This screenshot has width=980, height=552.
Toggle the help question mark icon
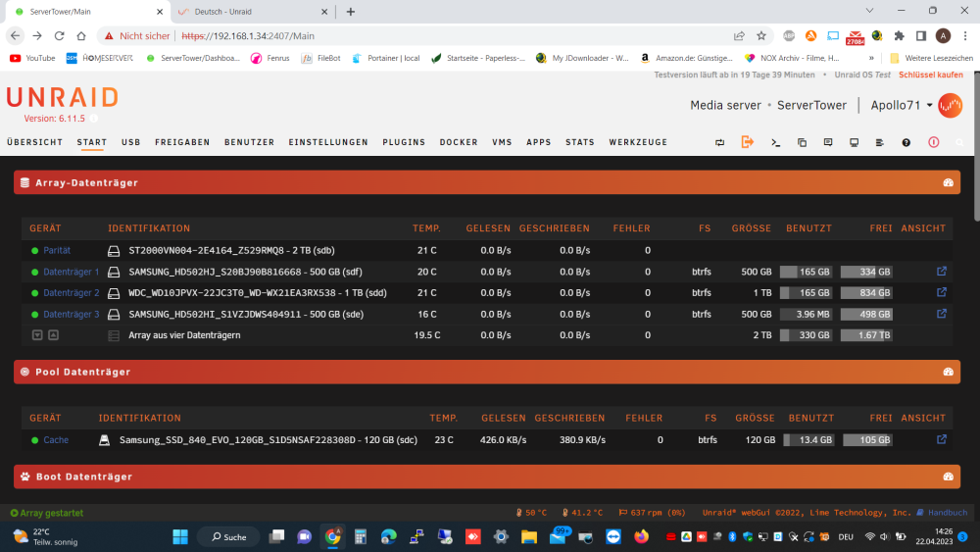[906, 142]
